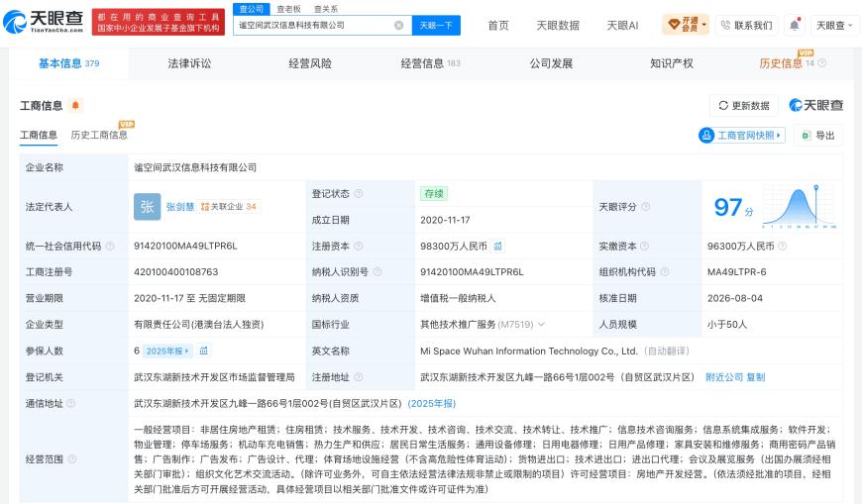862x504 pixels.
Task: Click the credit code 91420100MA49LTPR6L value
Action: click(x=186, y=247)
